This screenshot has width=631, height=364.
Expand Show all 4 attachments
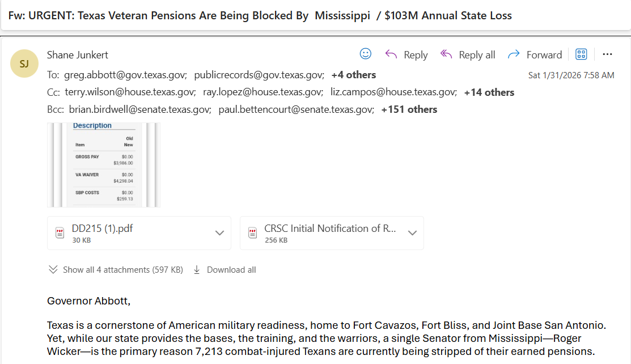116,270
